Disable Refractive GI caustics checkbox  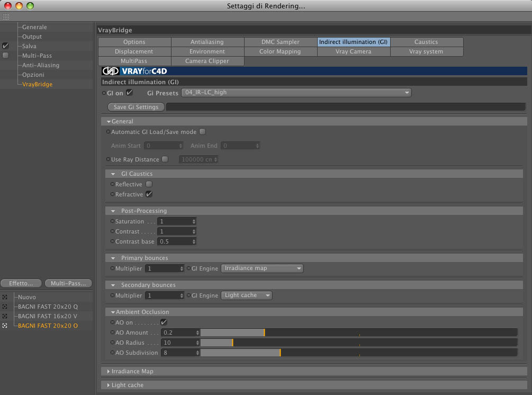149,194
